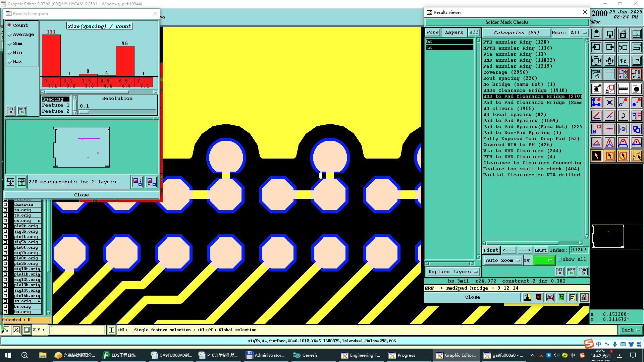
Task: Click the mirror feature tool icon
Action: click(636, 116)
